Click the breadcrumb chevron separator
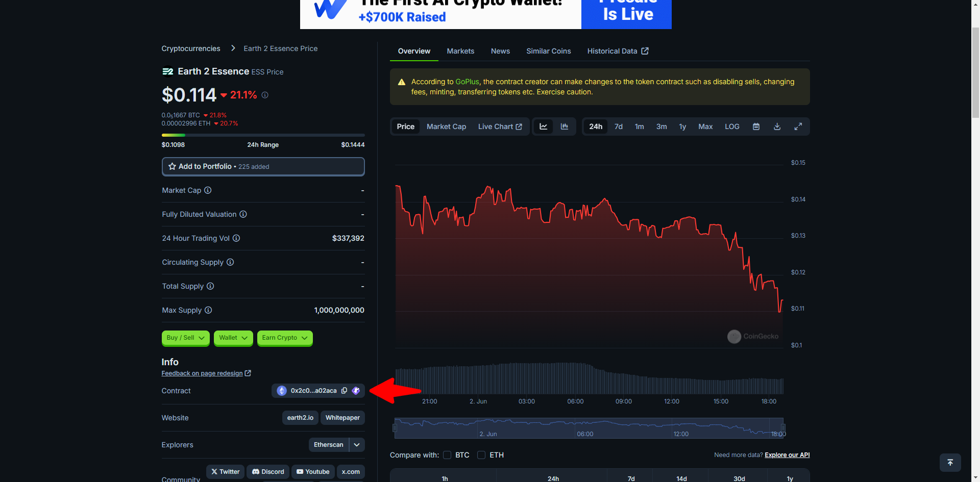The height and width of the screenshot is (482, 980). (233, 48)
